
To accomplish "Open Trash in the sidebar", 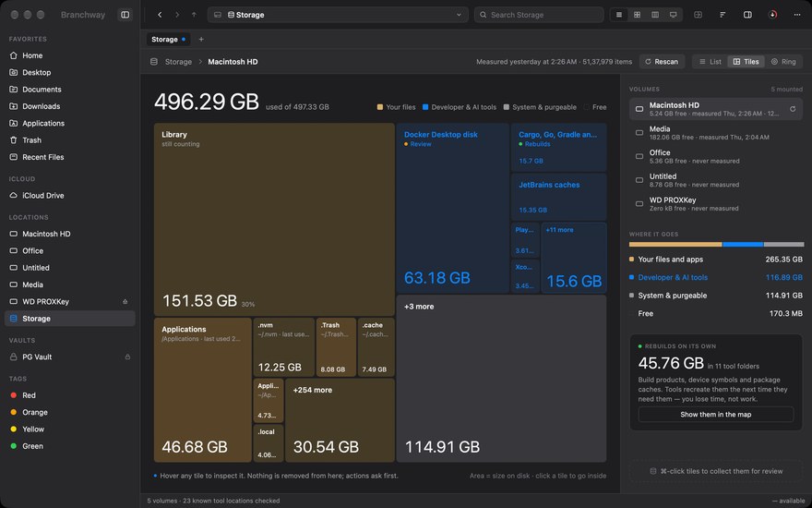I will tap(70, 140).
